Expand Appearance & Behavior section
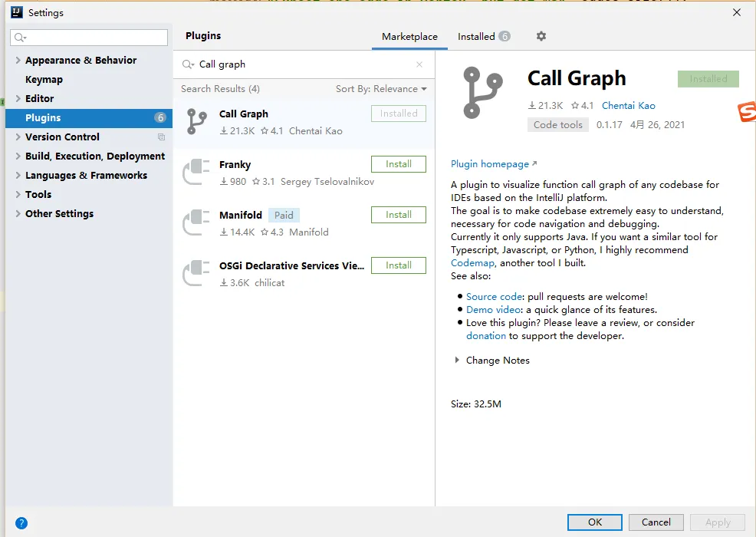Viewport: 756px width, 537px height. pyautogui.click(x=18, y=61)
